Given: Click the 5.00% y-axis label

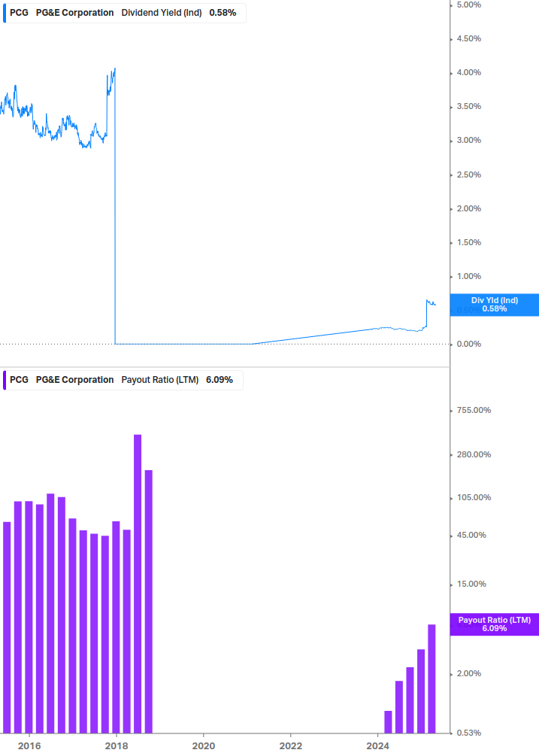Looking at the screenshot, I should 468,5.
